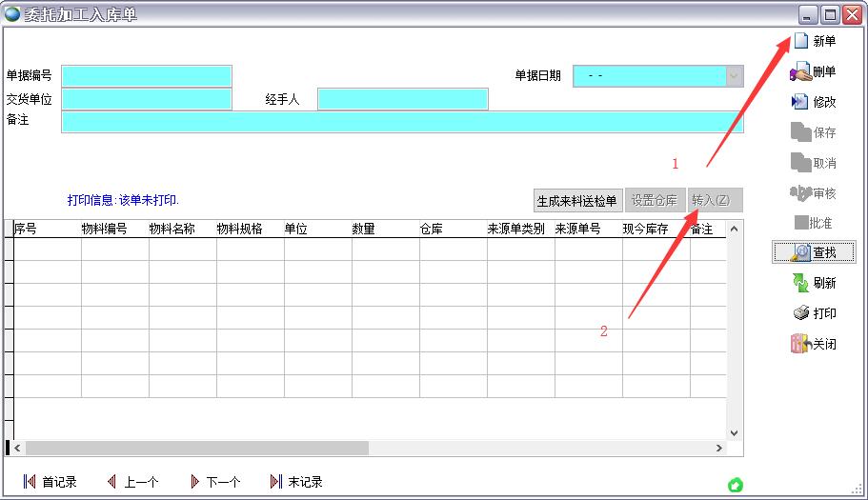Go to 上一个 (previous record)

[x=111, y=482]
